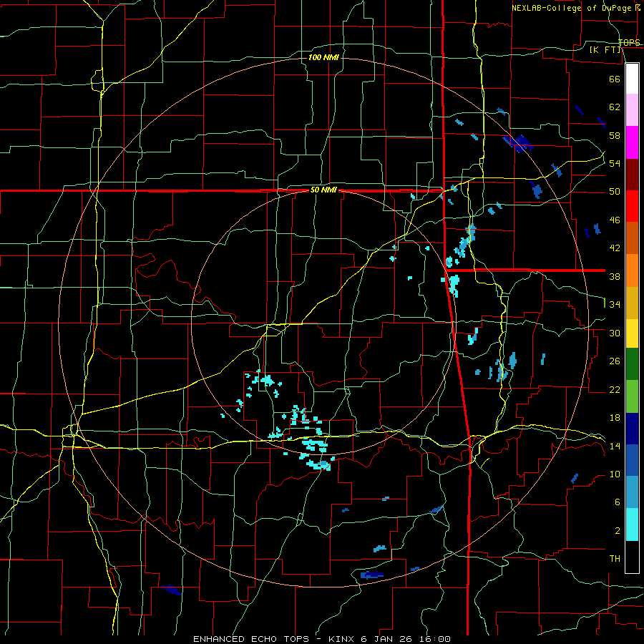Click the "26" legend value
Screen dimensions: 644x644
(615, 361)
